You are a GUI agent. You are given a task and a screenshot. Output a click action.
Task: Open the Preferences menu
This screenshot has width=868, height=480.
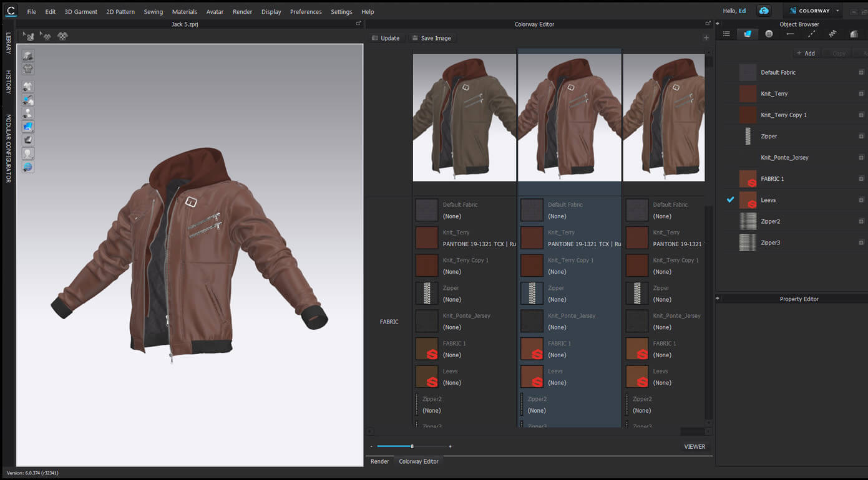306,12
